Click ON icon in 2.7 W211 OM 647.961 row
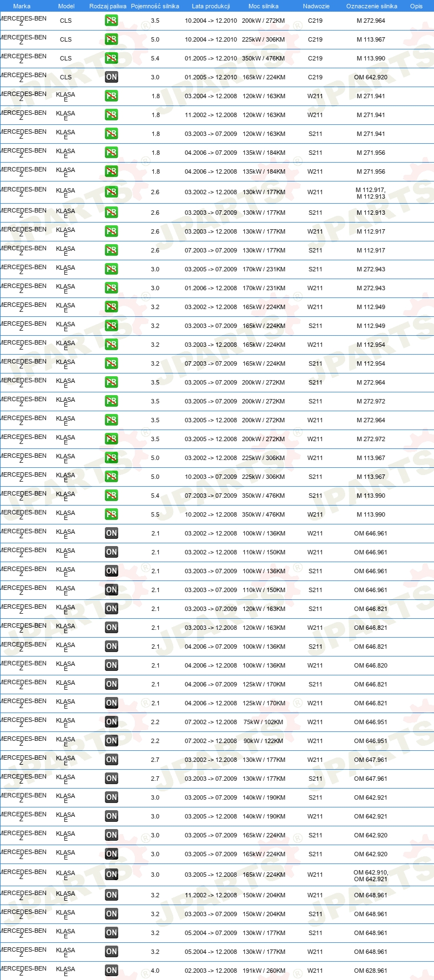 tap(112, 760)
